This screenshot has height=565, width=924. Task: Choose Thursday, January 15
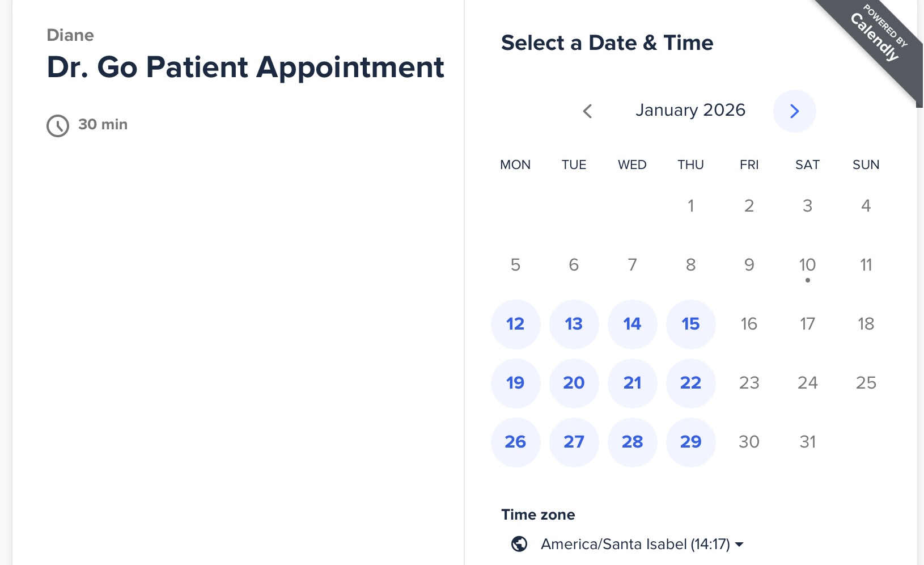point(690,324)
